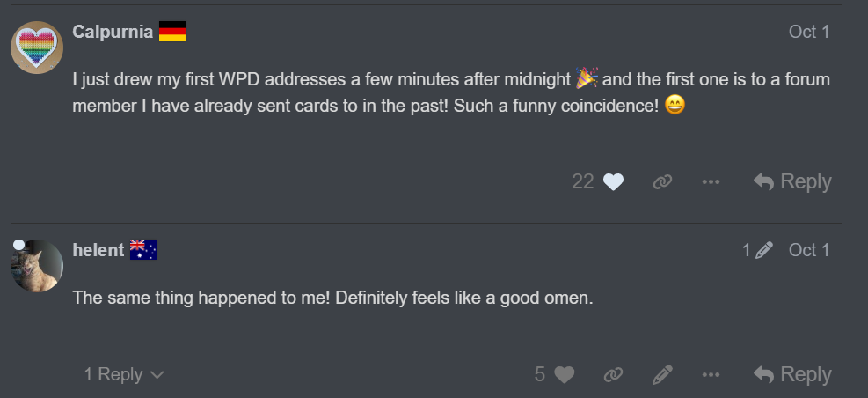Click the party popper emoji
This screenshot has width=868, height=398.
pos(587,80)
